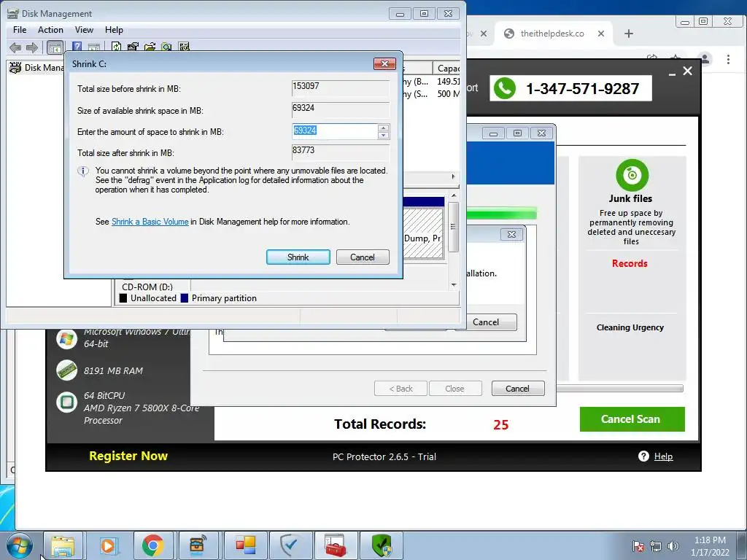The height and width of the screenshot is (560, 747).
Task: Close the small installation dialog with X
Action: (x=511, y=234)
